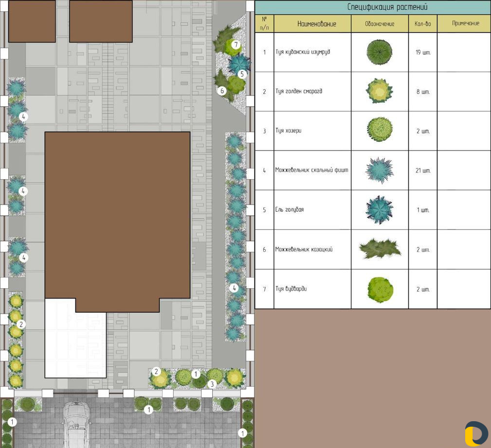Click the Наименование column header
The image size is (491, 448).
click(x=317, y=24)
